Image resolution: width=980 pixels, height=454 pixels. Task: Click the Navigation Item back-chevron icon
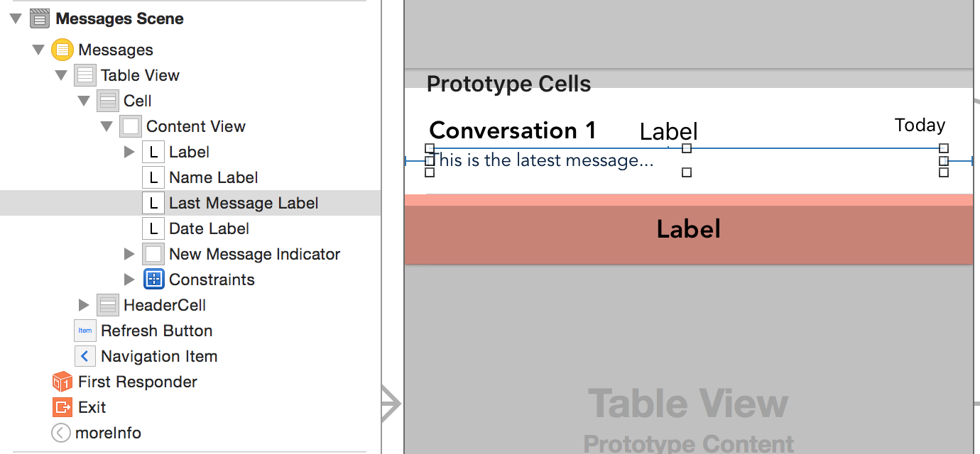tap(85, 356)
